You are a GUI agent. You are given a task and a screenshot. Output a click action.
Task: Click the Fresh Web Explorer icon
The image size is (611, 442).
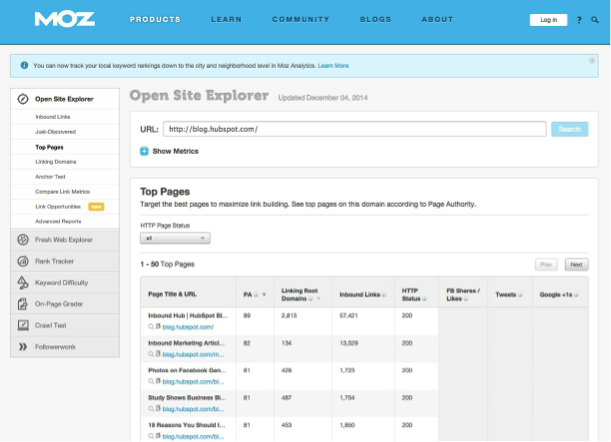tap(23, 239)
